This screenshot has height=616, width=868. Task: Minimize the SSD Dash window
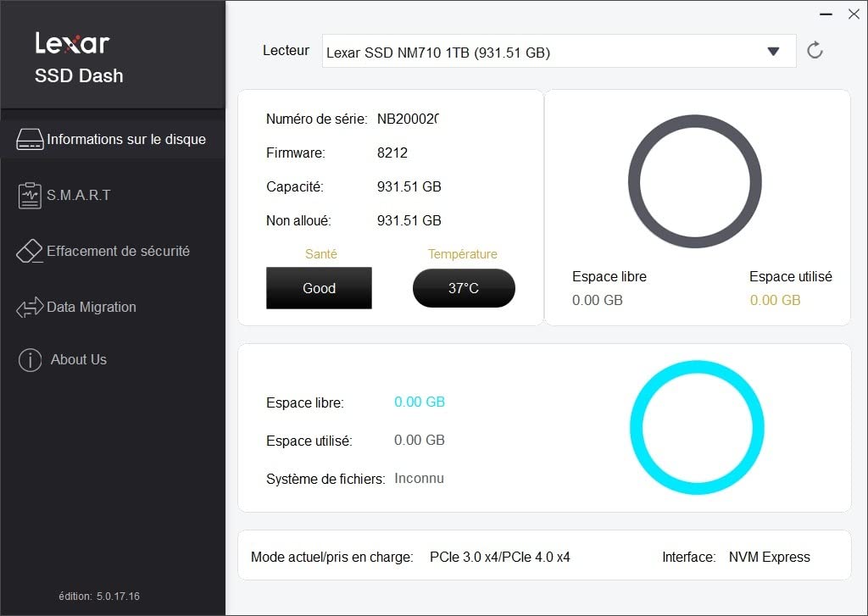[x=826, y=14]
